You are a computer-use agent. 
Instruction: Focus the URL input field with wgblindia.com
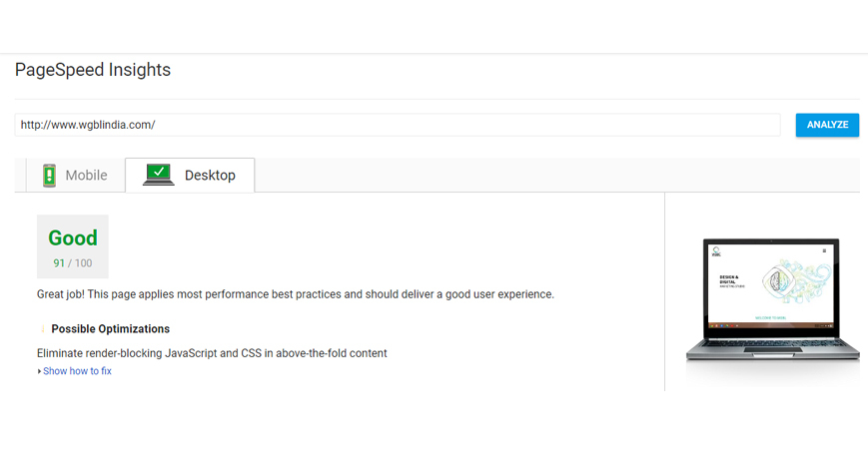398,125
